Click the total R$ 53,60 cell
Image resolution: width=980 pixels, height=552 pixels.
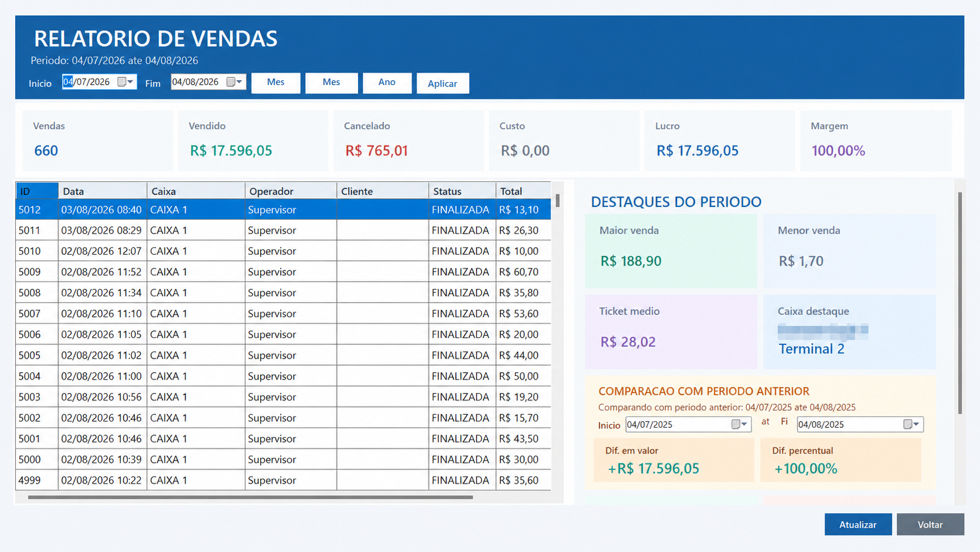523,313
